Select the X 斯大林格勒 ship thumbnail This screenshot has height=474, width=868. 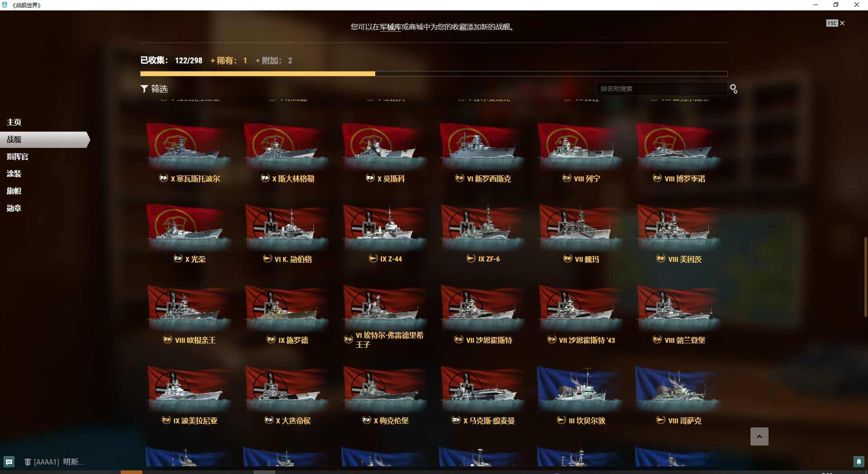(x=287, y=145)
